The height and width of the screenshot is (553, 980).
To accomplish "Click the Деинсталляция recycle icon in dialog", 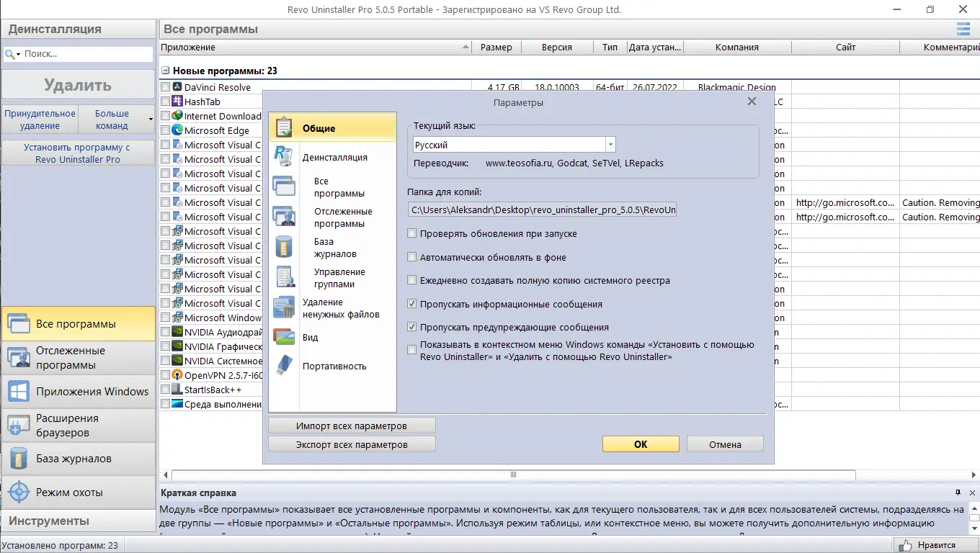I will [284, 156].
